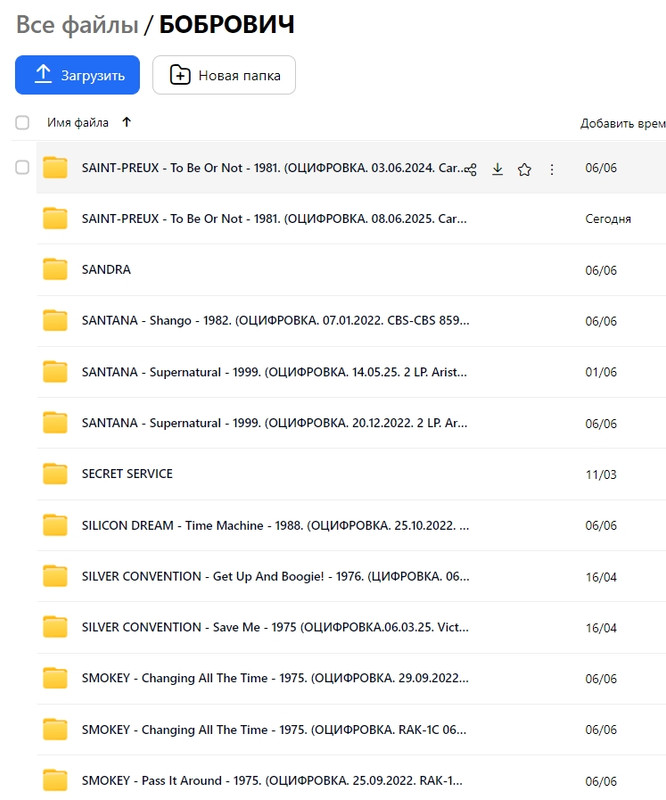Viewport: 666px width, 800px height.
Task: Open SILICON DREAM - Time Machine folder
Action: point(276,526)
